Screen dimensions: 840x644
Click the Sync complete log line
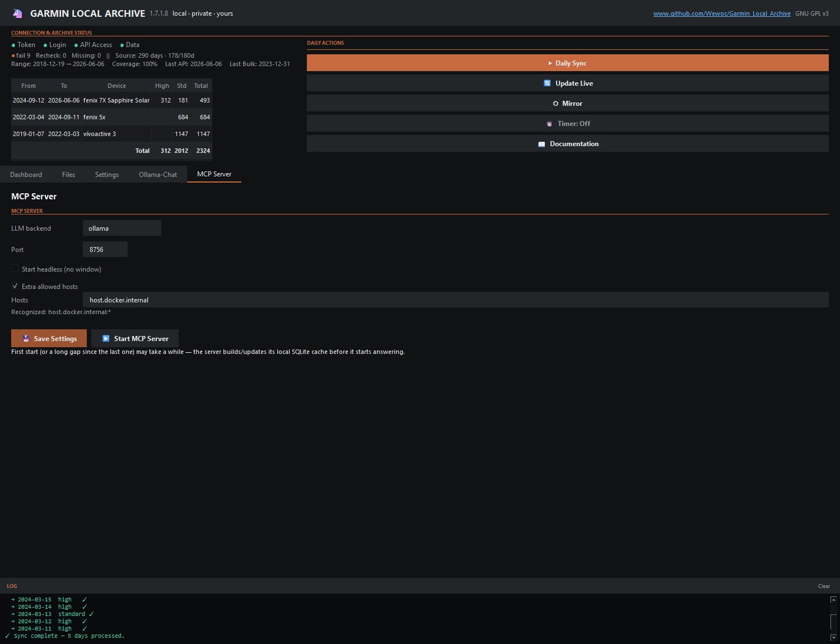pyautogui.click(x=64, y=636)
